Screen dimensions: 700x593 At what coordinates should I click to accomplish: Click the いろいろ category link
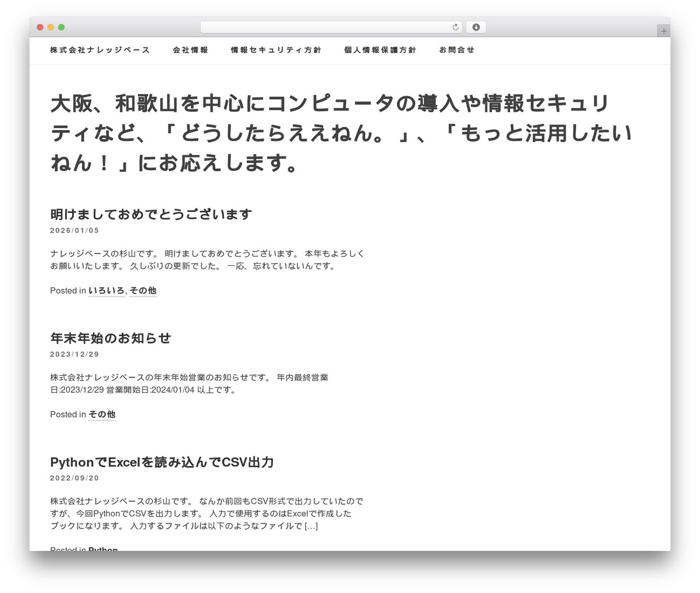pyautogui.click(x=107, y=290)
